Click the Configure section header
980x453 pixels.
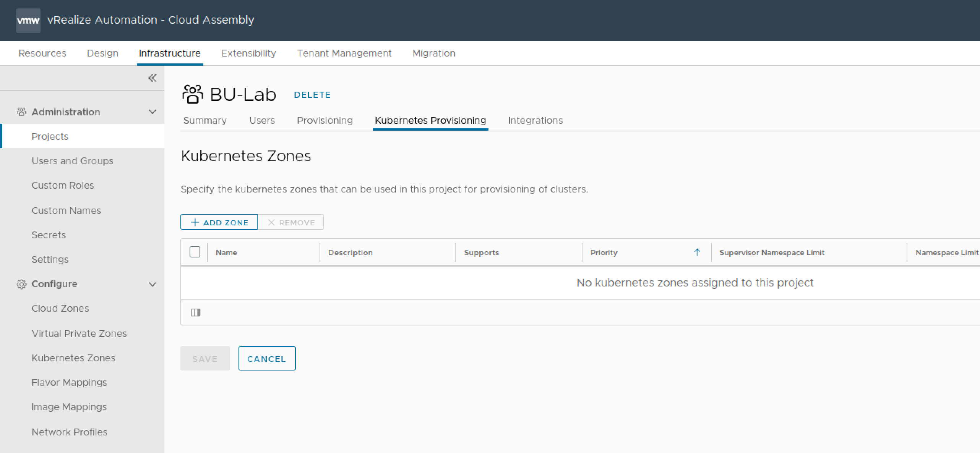coord(54,284)
